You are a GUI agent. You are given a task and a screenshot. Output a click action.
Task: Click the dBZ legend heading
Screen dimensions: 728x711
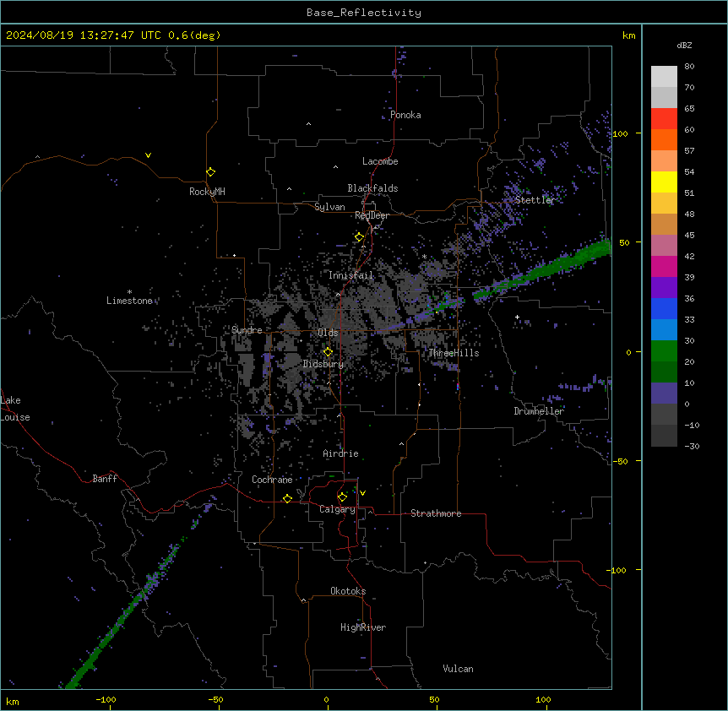[684, 45]
